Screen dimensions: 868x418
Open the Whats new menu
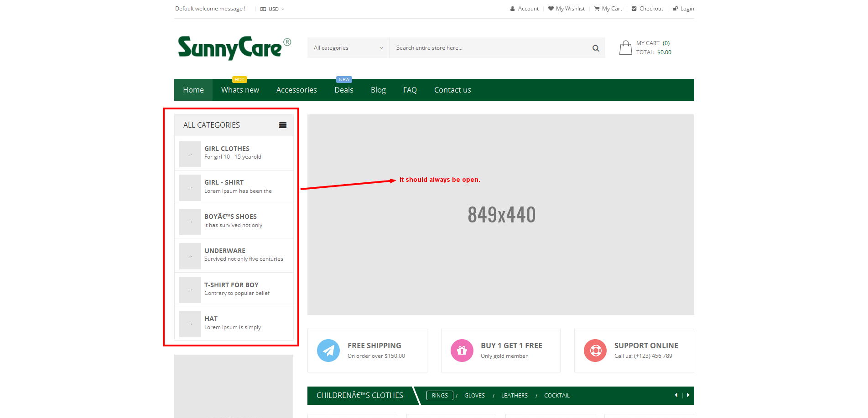[x=240, y=90]
